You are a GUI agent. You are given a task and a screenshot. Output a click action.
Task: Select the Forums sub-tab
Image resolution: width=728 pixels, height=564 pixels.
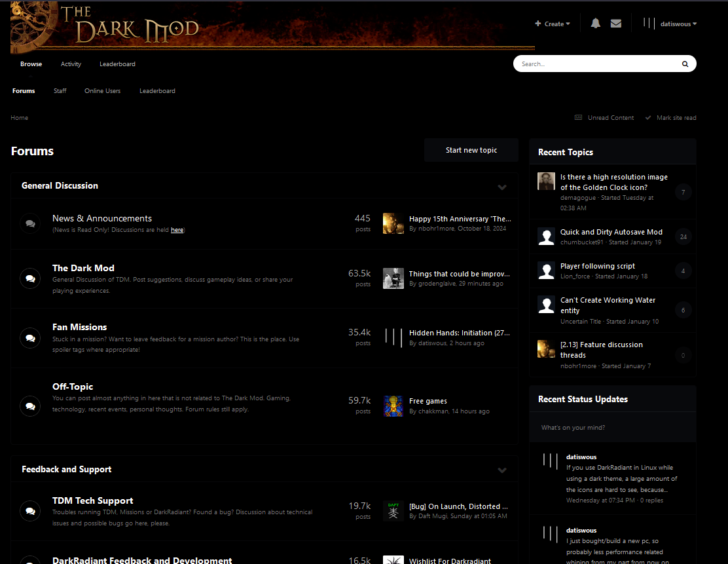click(x=24, y=91)
